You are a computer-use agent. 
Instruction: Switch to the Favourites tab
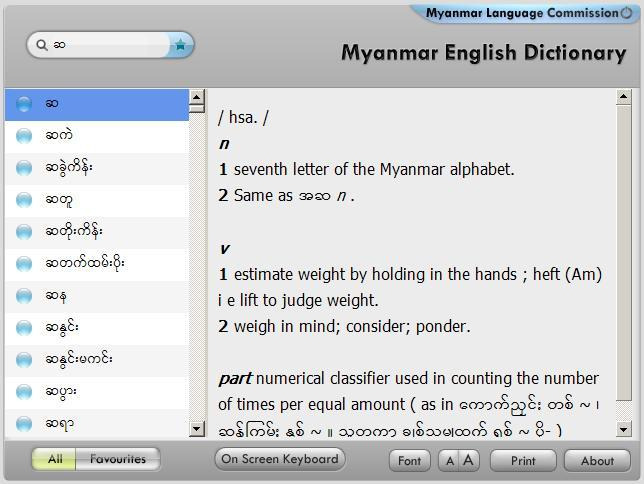pyautogui.click(x=118, y=459)
